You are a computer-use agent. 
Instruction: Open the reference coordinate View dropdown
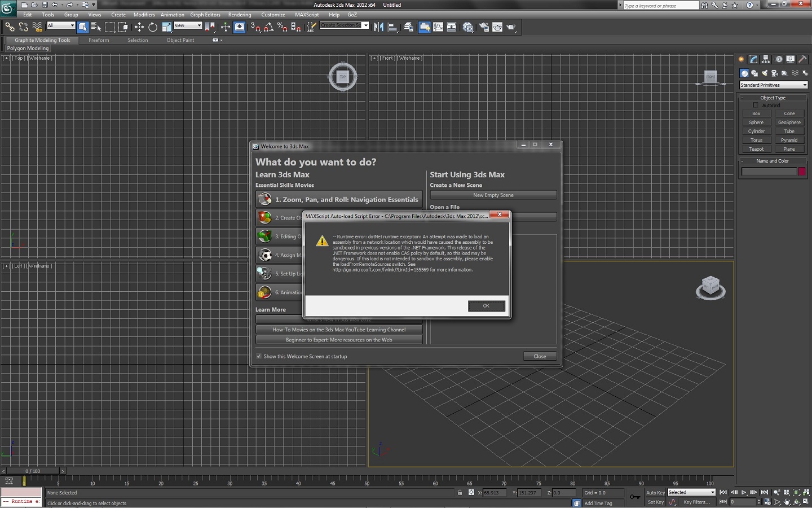(x=188, y=25)
